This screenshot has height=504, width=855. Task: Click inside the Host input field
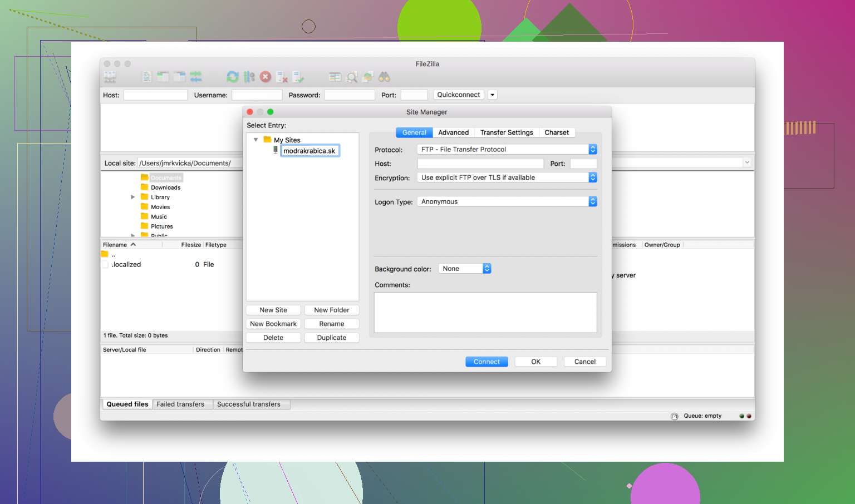click(480, 163)
